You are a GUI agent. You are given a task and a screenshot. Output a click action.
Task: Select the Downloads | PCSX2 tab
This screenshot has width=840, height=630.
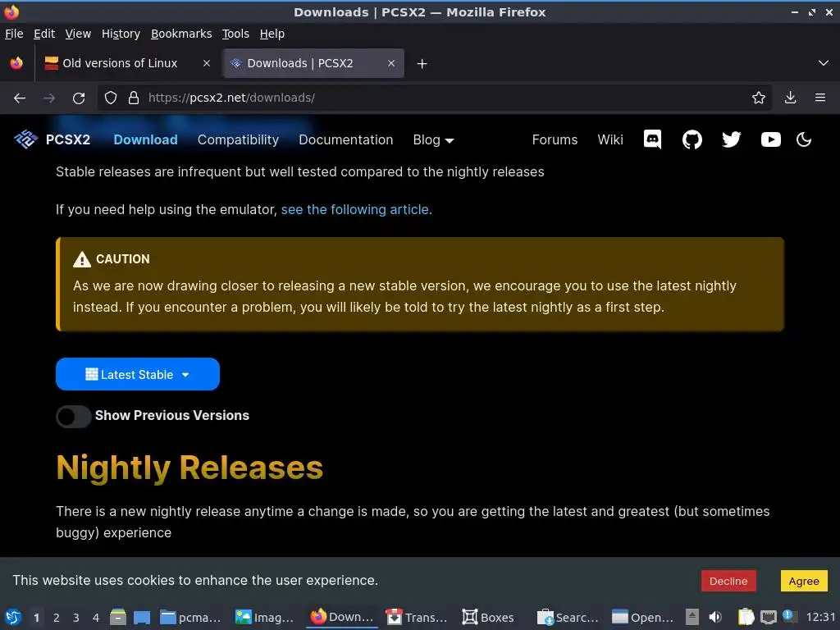click(x=314, y=63)
